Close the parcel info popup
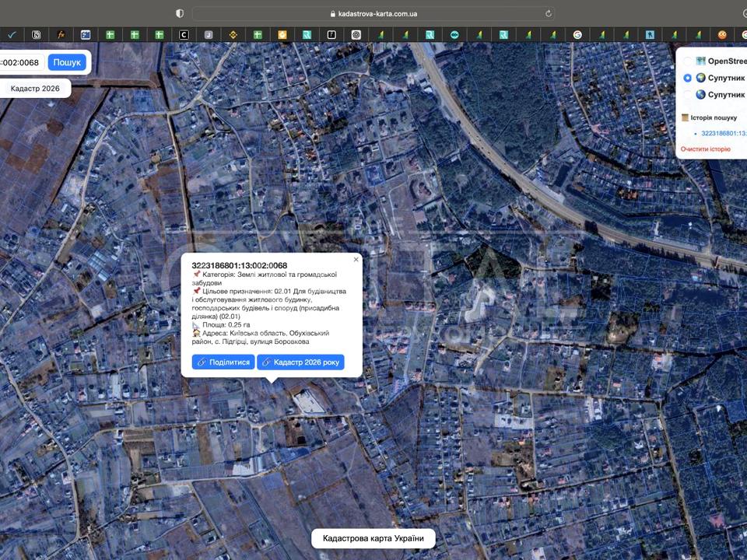The image size is (747, 560). tap(356, 260)
